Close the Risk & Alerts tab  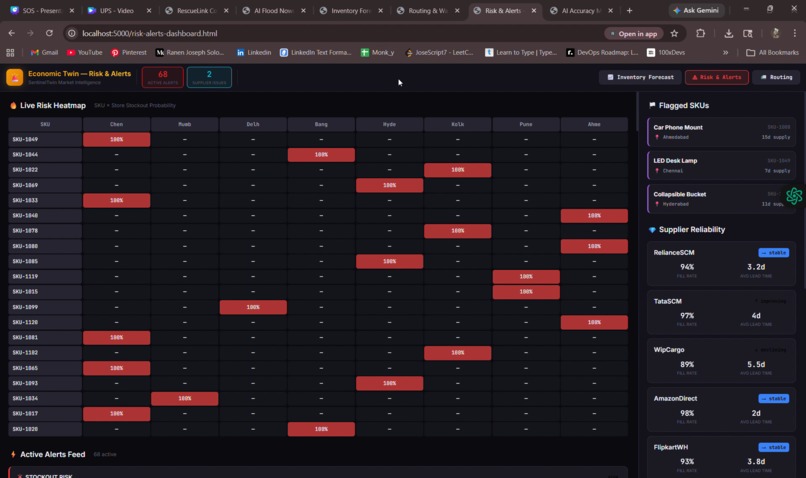534,10
